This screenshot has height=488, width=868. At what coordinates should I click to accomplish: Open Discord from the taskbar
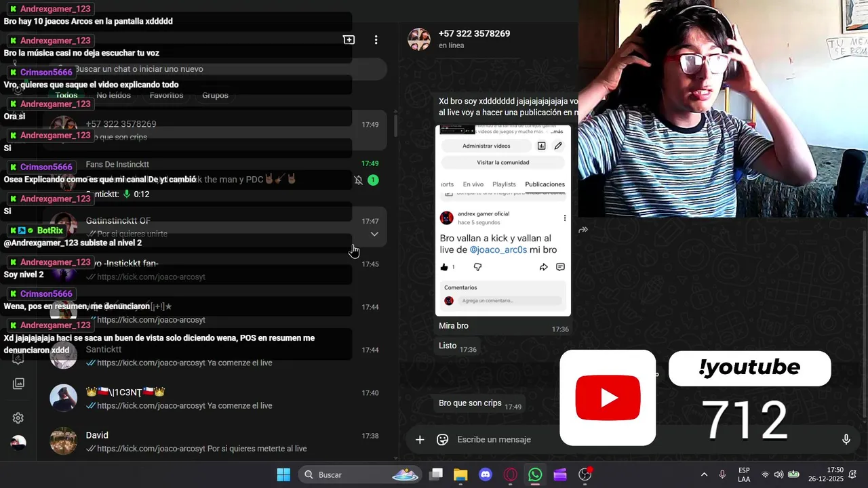[x=486, y=475]
